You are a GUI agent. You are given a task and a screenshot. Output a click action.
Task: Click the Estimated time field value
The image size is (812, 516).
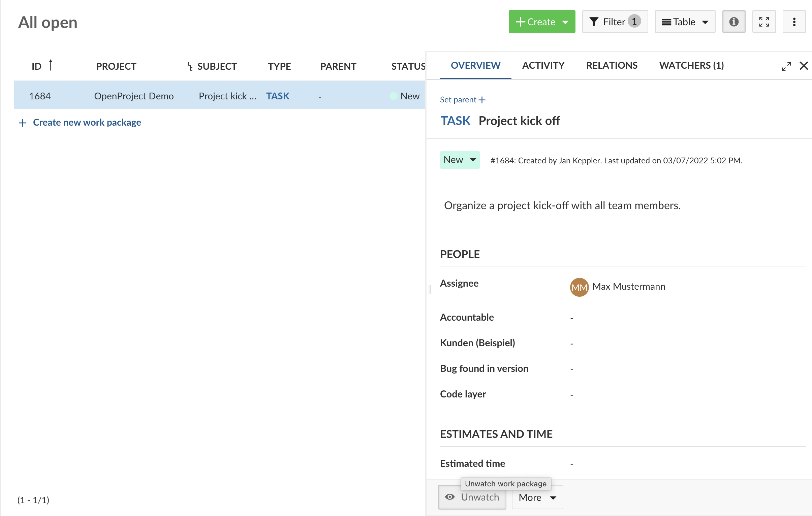[571, 464]
